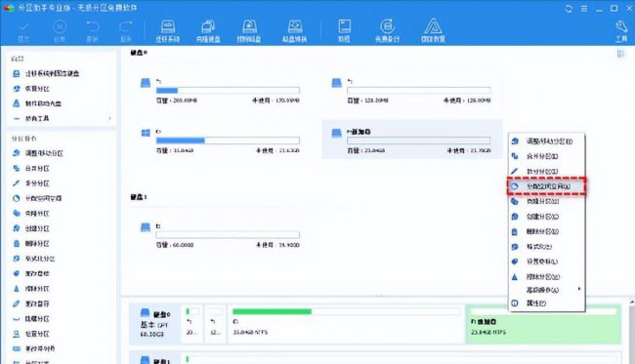
Task: Choose sidebar 拆分分区 pencil operation
Action: pos(31,183)
